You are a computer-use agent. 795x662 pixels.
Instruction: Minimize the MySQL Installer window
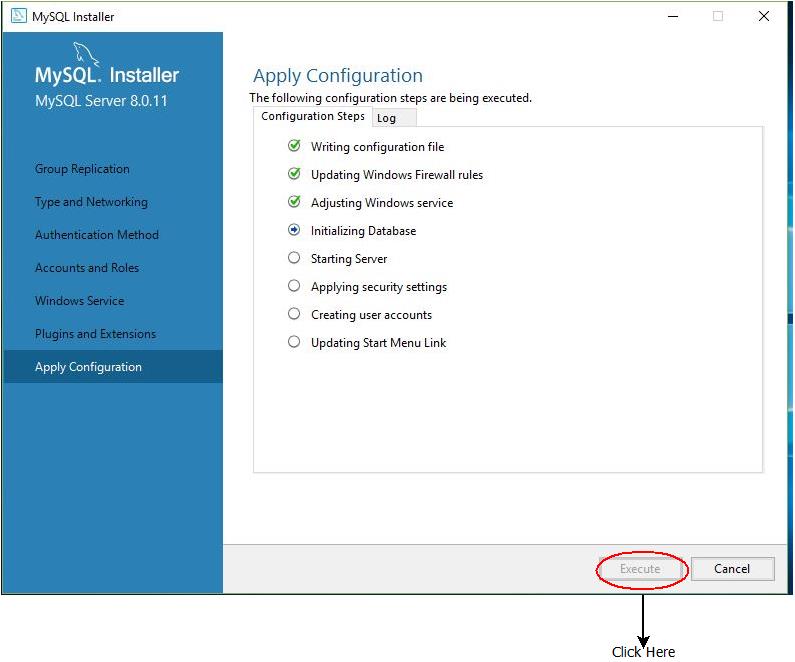[673, 16]
